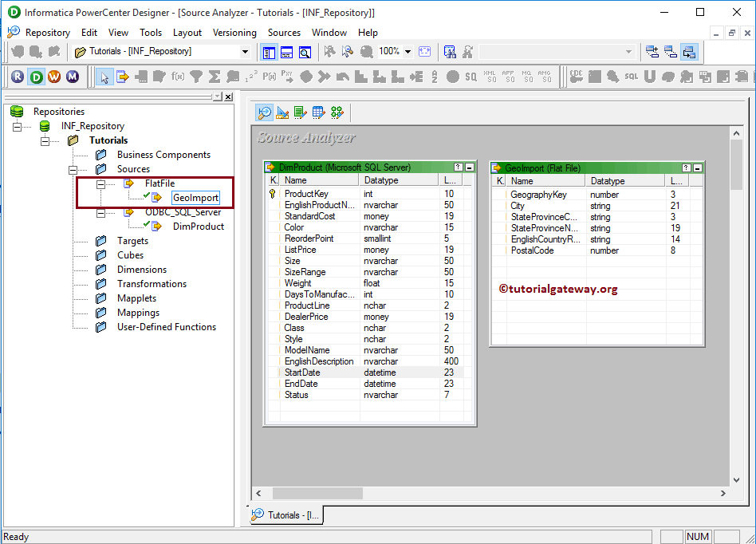Screen dimensions: 756x544
Task: Open the Transformation Developer tool icon
Action: [x=301, y=112]
